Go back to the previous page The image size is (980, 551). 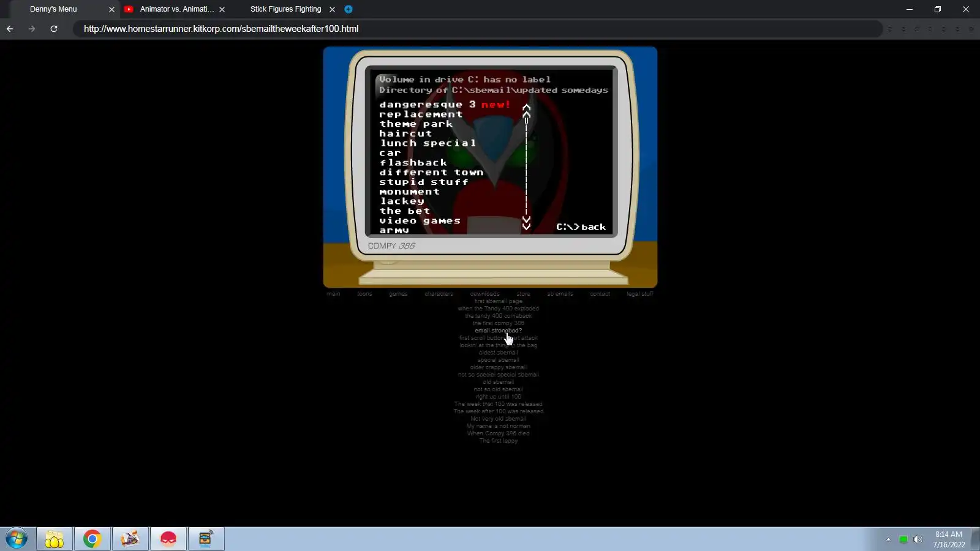pyautogui.click(x=10, y=29)
